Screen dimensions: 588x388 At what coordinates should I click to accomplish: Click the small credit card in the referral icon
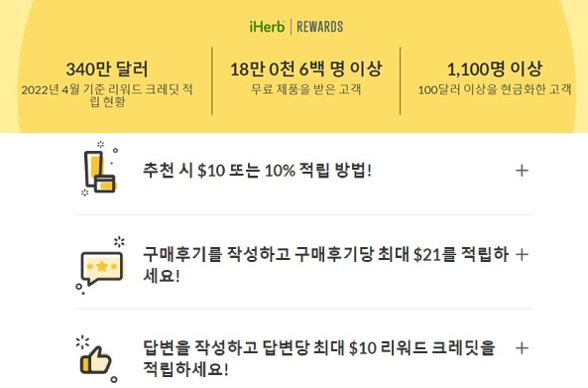click(105, 184)
